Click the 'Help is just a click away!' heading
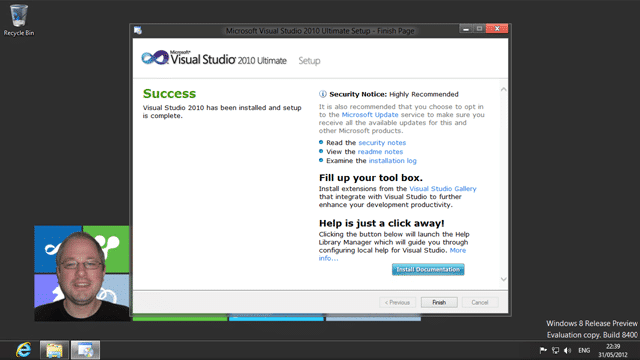Viewport: 640px width, 360px height. (x=382, y=223)
